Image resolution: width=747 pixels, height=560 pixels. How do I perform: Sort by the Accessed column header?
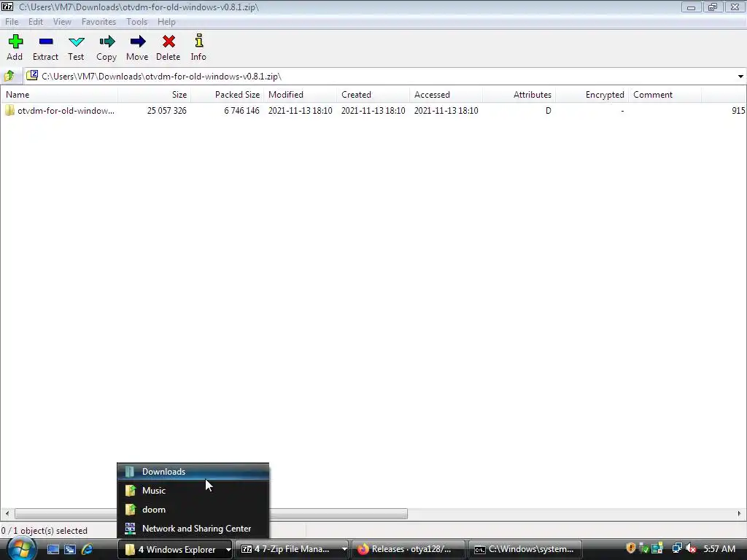pos(446,95)
